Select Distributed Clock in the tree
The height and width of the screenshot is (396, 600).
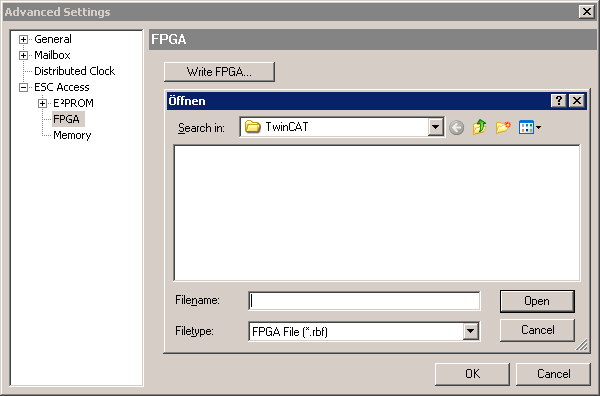click(75, 71)
